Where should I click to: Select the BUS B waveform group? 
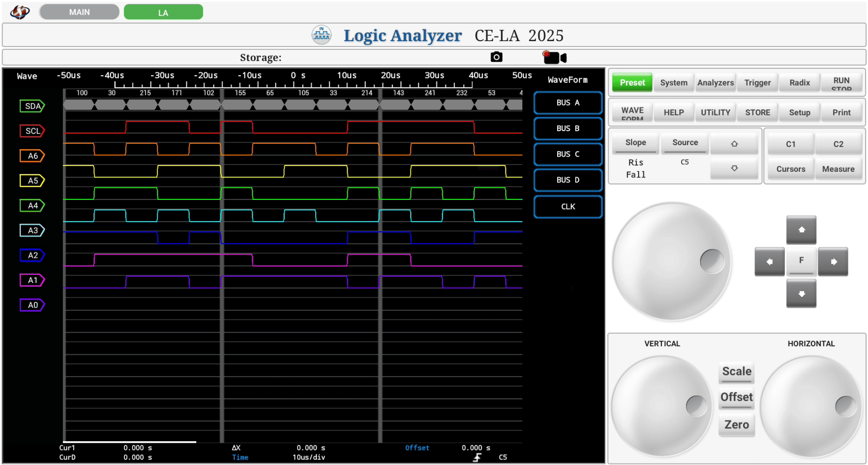(567, 129)
